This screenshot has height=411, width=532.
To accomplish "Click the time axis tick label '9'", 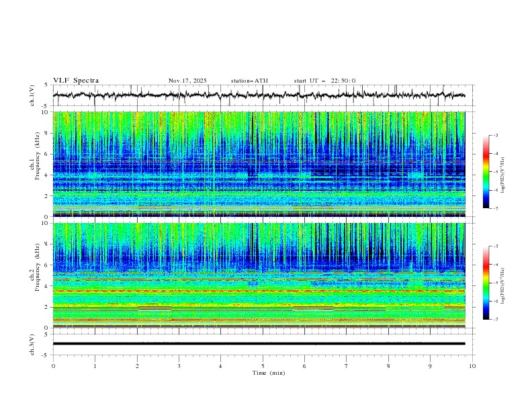I will click(430, 366).
